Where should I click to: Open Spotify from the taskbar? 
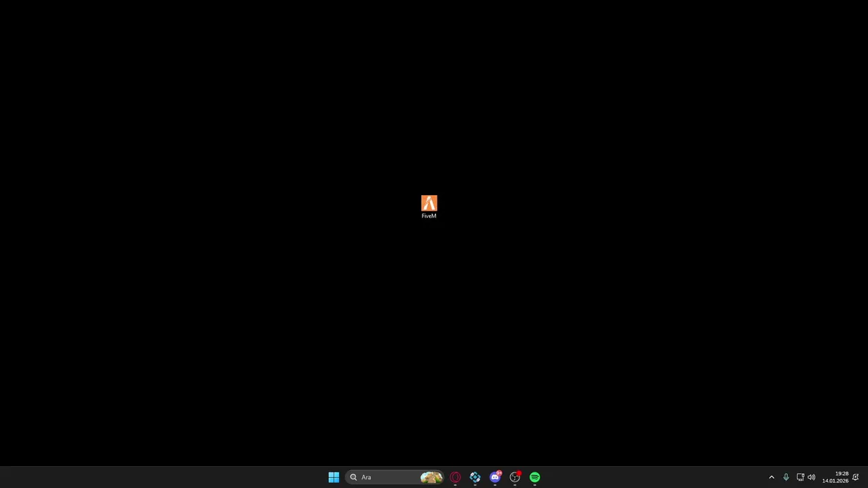tap(535, 477)
